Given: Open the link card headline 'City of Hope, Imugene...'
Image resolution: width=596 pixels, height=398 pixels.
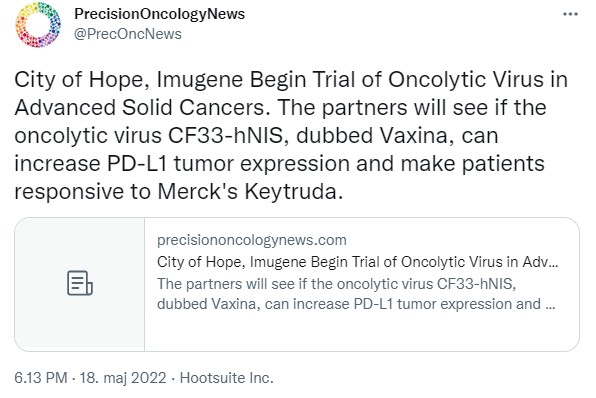Looking at the screenshot, I should 357,262.
